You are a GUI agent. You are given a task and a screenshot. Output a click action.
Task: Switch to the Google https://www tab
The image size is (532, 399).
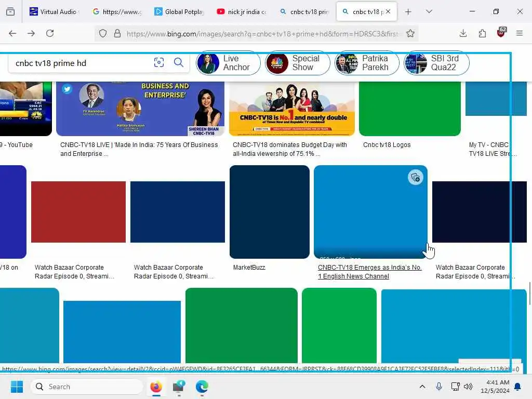point(117,11)
